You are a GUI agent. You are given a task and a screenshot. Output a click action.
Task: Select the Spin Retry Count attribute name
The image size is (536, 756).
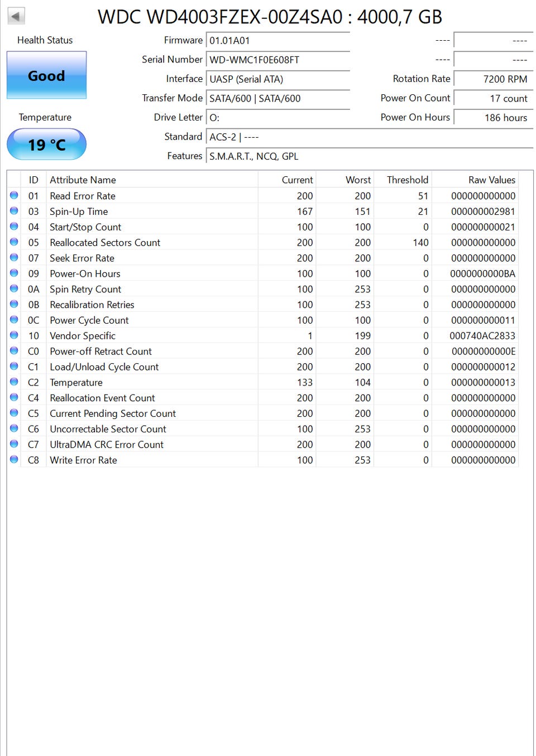coord(85,289)
